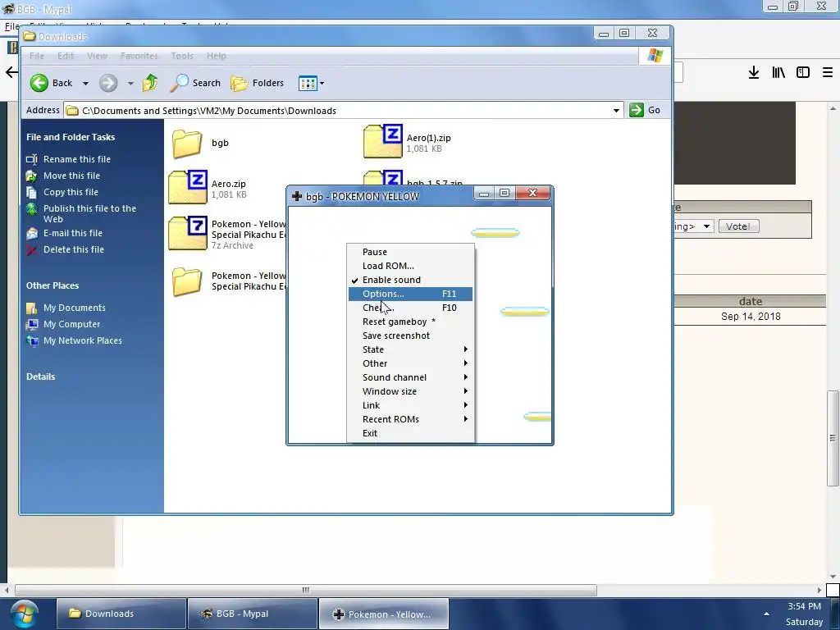Open browser downloads arrow icon in Mypal
The image size is (840, 630).
pos(754,72)
